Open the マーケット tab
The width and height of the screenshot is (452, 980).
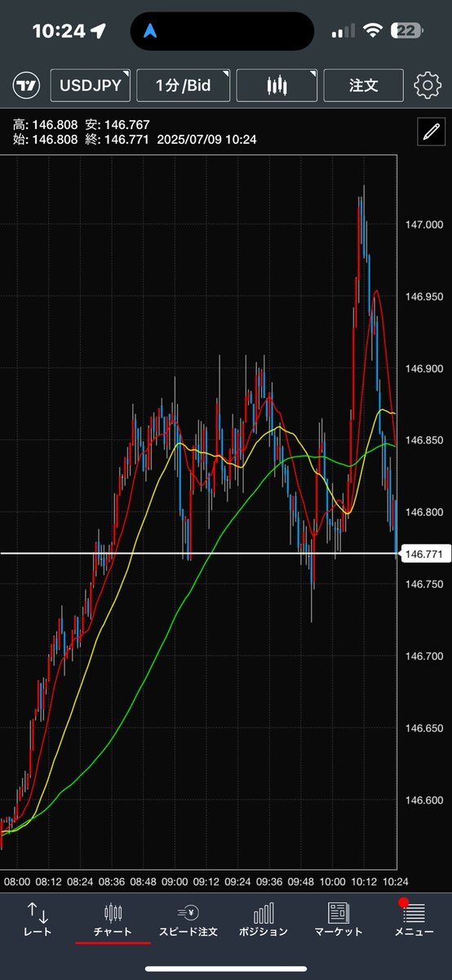point(339,920)
